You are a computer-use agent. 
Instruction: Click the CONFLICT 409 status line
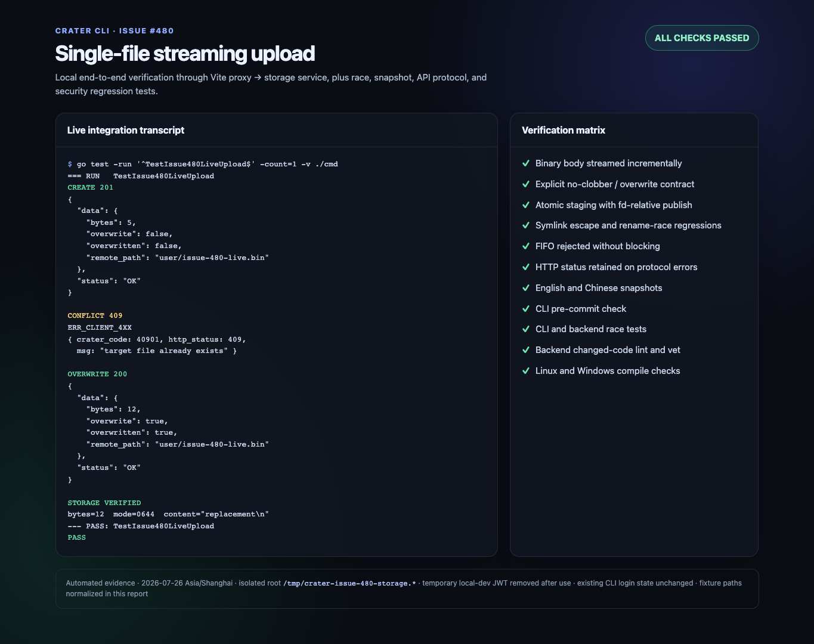tap(95, 315)
